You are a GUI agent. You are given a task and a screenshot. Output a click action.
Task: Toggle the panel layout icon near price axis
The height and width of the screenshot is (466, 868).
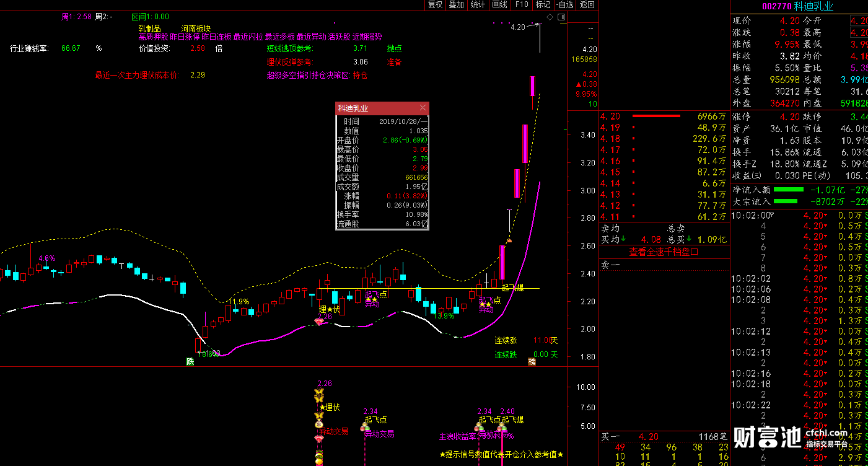[561, 17]
